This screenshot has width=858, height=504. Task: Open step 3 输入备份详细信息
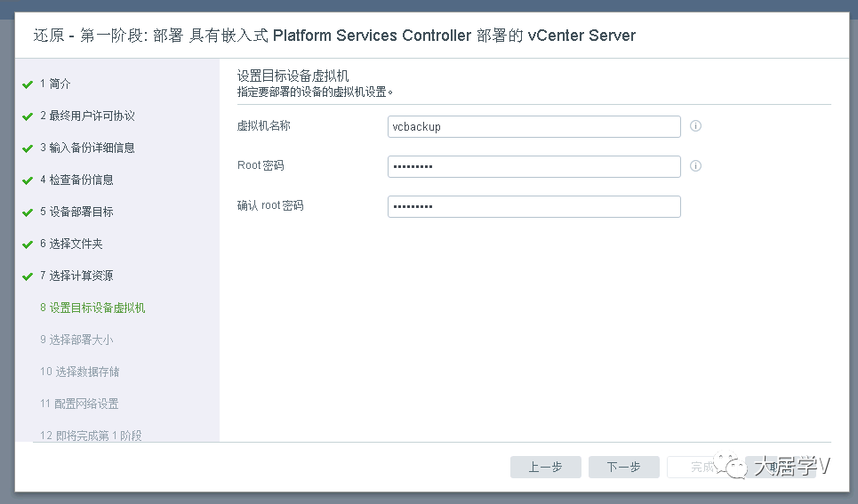pos(87,148)
